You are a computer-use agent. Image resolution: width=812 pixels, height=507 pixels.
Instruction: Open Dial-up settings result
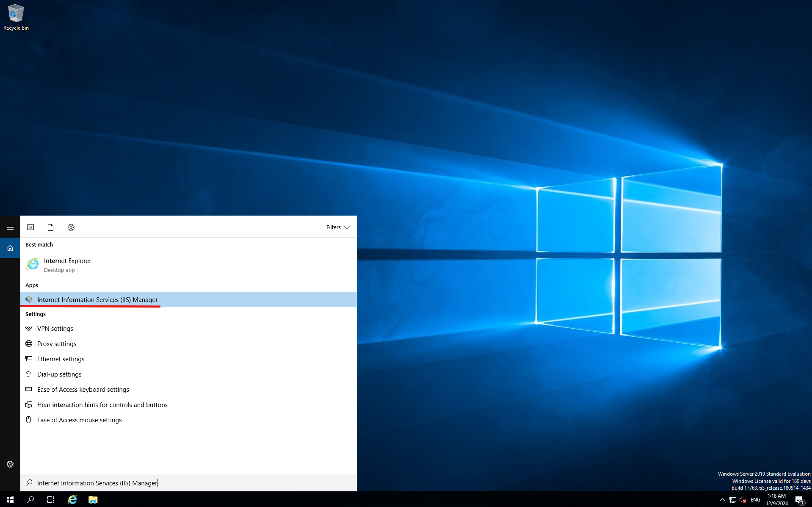pyautogui.click(x=188, y=374)
